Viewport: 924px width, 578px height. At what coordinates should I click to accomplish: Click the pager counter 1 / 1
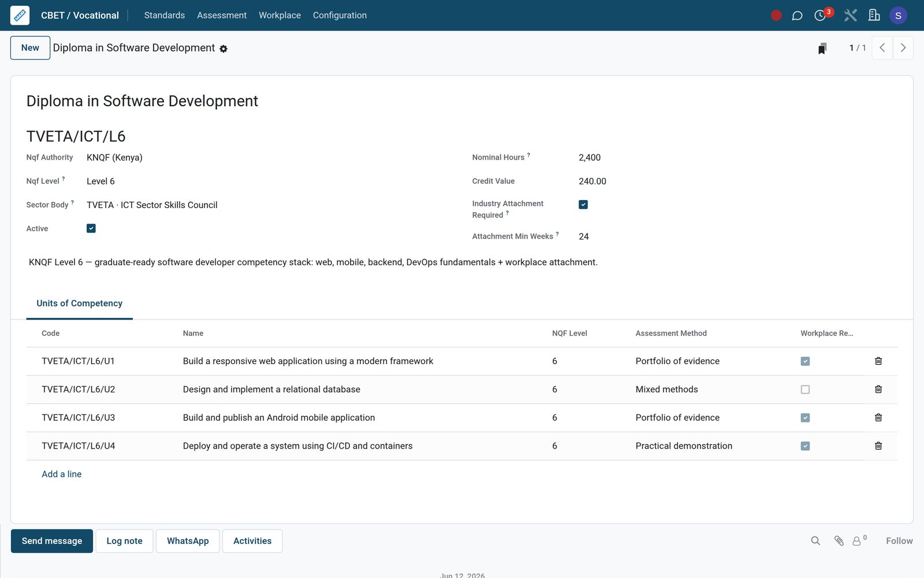(858, 48)
